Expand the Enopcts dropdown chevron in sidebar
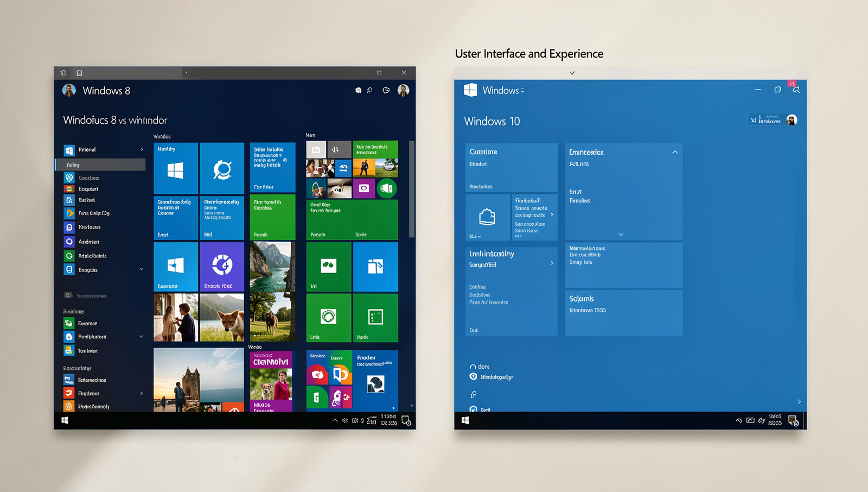This screenshot has height=492, width=868. 142,269
